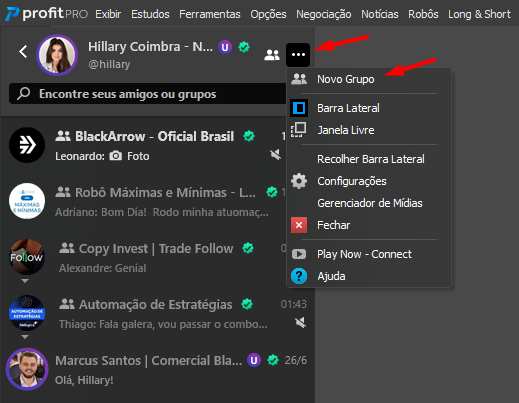The width and height of the screenshot is (519, 403).
Task: Open Automação de Estratégias avatar
Action: click(27, 313)
